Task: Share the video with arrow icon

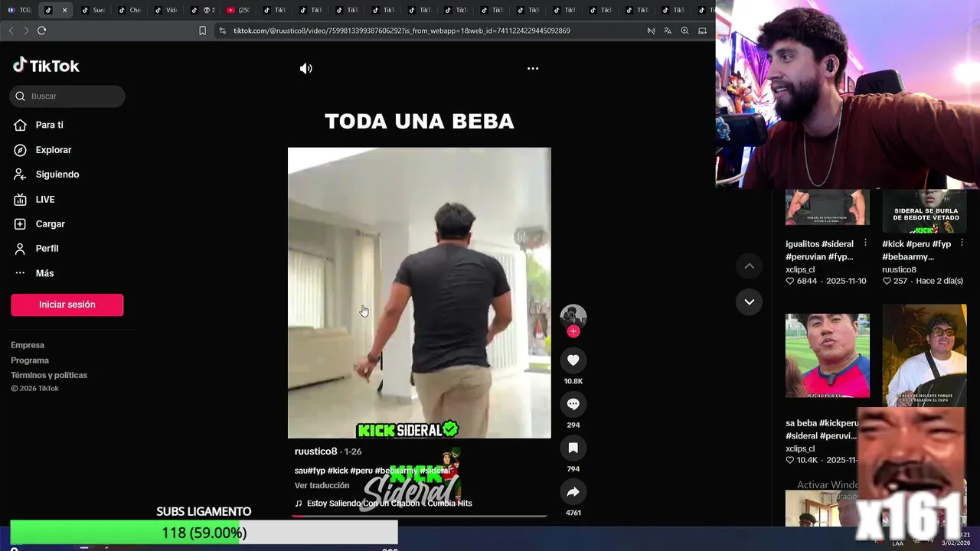Action: [573, 491]
